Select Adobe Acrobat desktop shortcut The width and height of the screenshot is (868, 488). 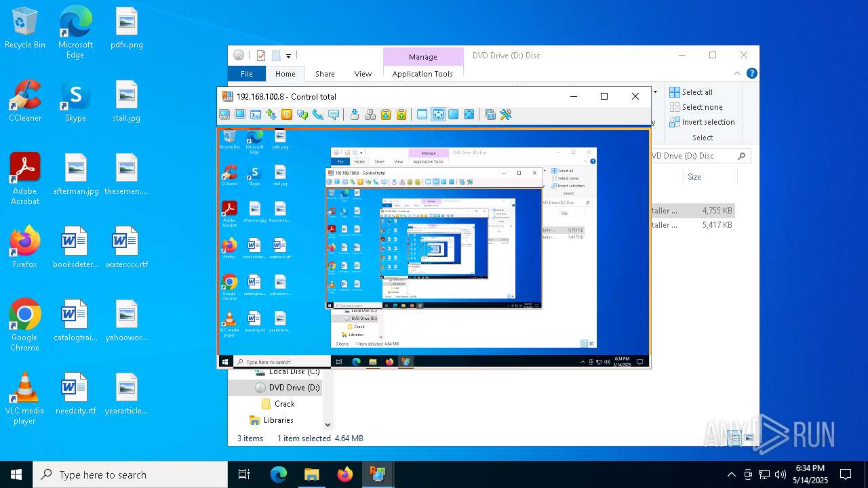click(x=25, y=179)
